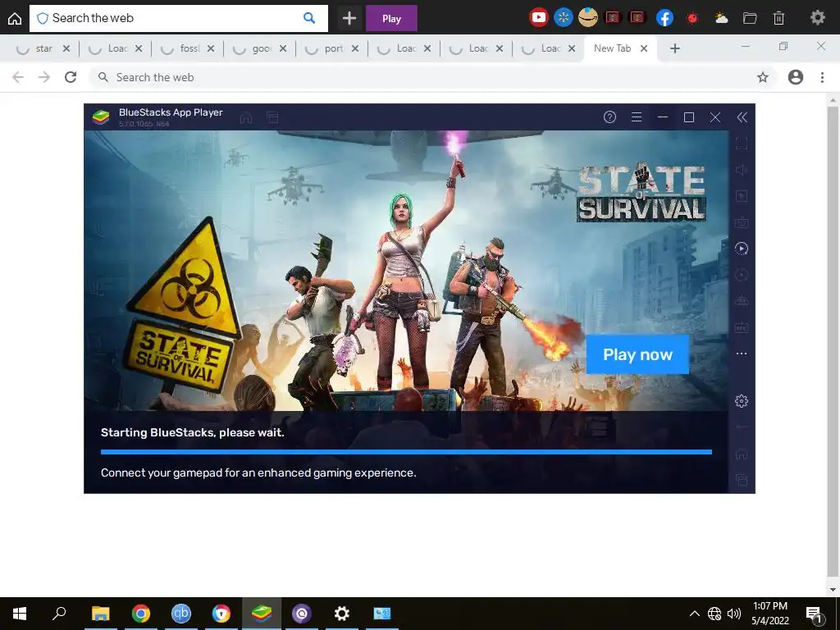Screen dimensions: 840x630
Task: Open the notification center icon
Action: (x=815, y=614)
